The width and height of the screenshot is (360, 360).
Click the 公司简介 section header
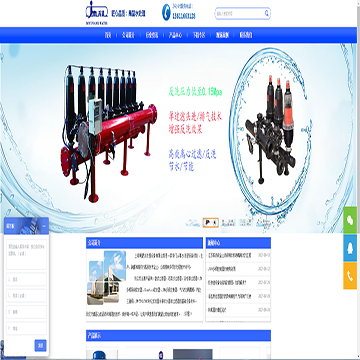144,243
